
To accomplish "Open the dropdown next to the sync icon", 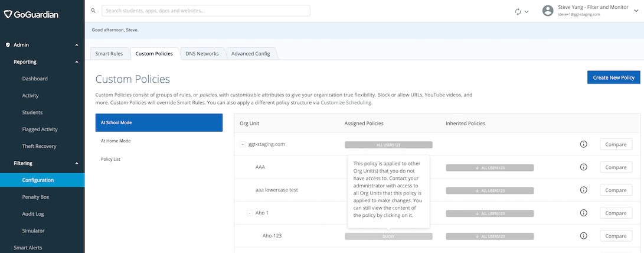I will 527,12.
